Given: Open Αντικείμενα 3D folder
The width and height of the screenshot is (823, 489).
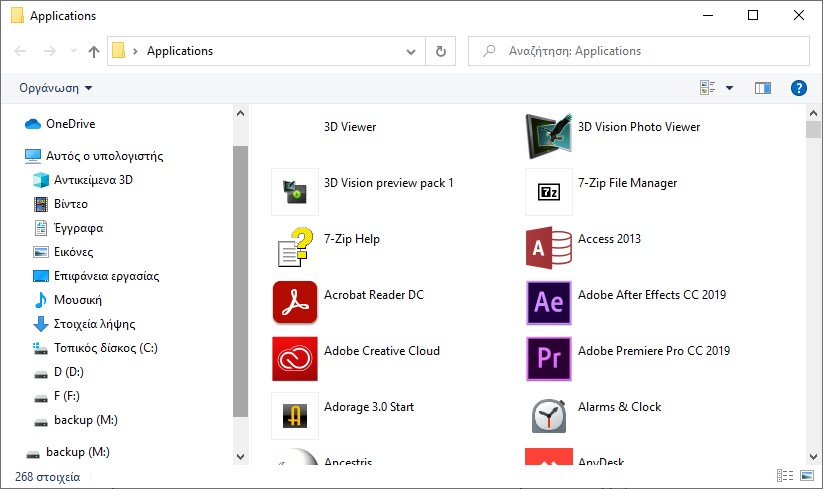Looking at the screenshot, I should tap(93, 180).
